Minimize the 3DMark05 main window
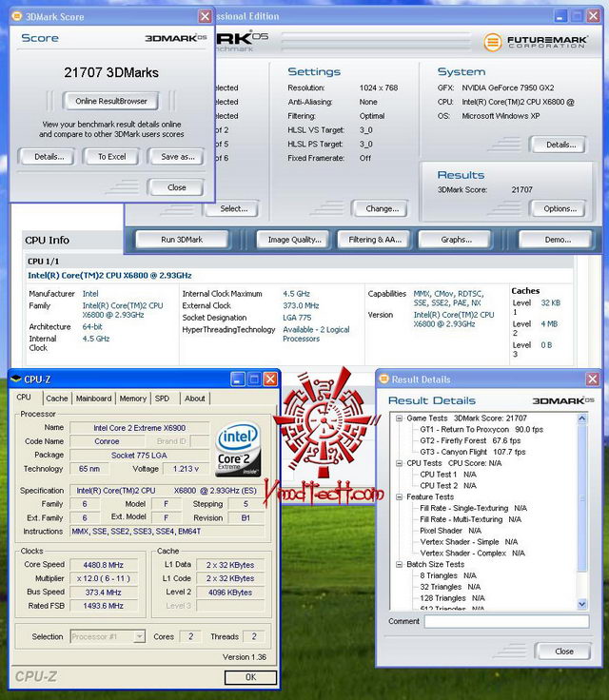This screenshot has height=700, width=609. coord(560,16)
